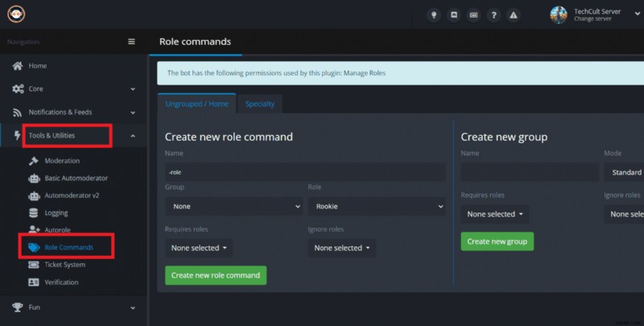This screenshot has height=326, width=644.
Task: Click new group Name input field
Action: pos(530,172)
